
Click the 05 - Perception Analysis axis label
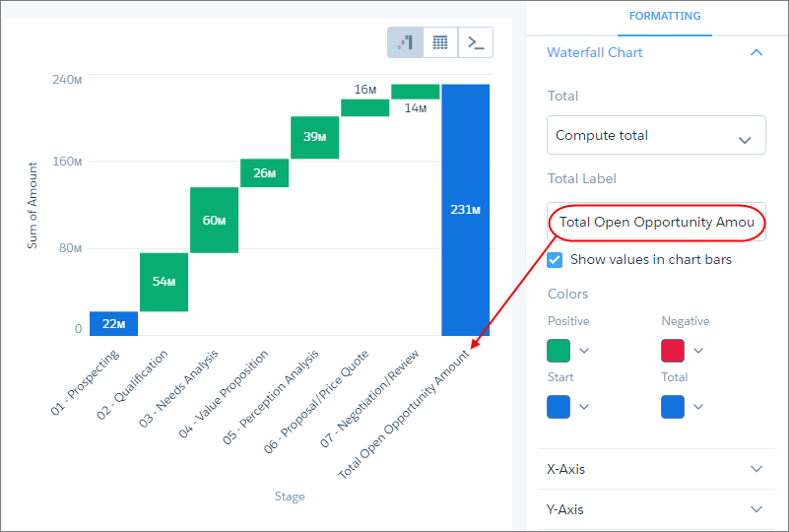(x=271, y=398)
